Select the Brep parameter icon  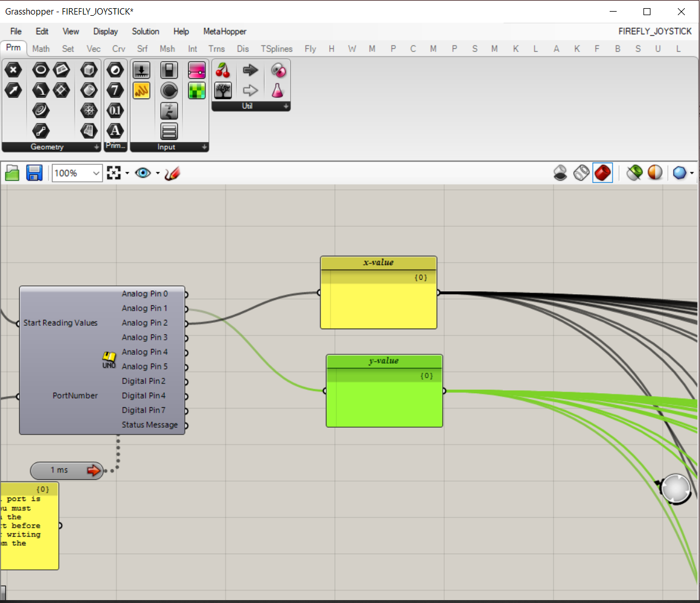tap(89, 90)
